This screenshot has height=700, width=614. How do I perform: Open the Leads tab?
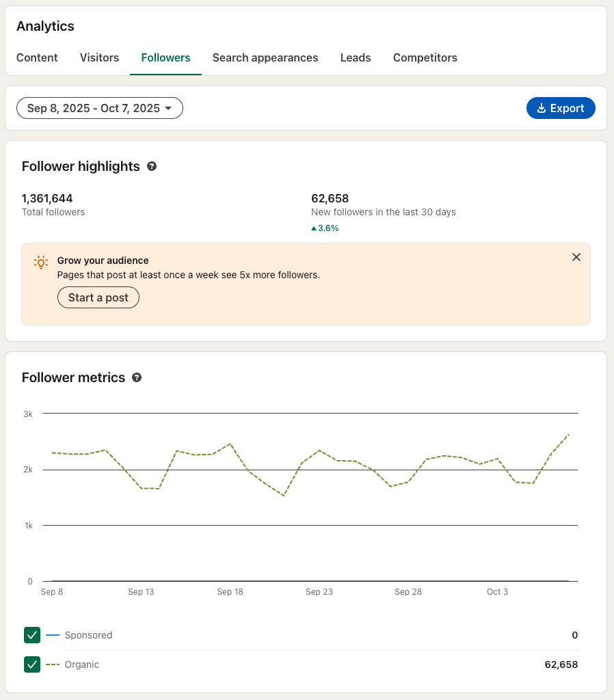coord(356,57)
